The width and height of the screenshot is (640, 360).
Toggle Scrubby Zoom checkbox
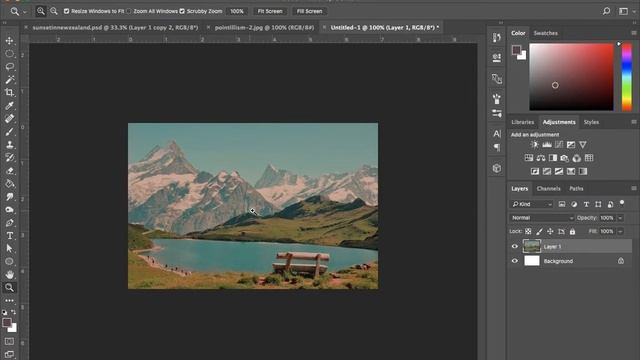182,11
